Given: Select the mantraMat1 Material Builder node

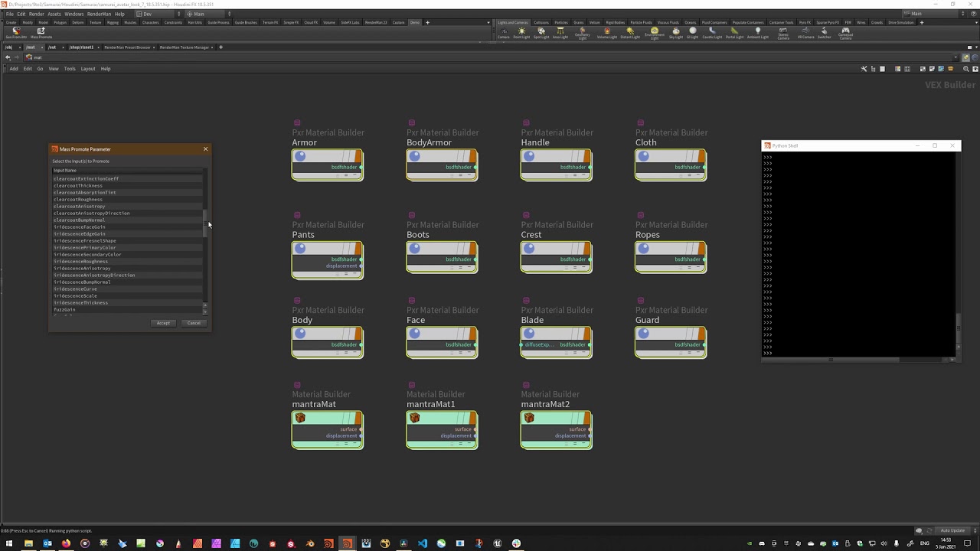Looking at the screenshot, I should (442, 429).
